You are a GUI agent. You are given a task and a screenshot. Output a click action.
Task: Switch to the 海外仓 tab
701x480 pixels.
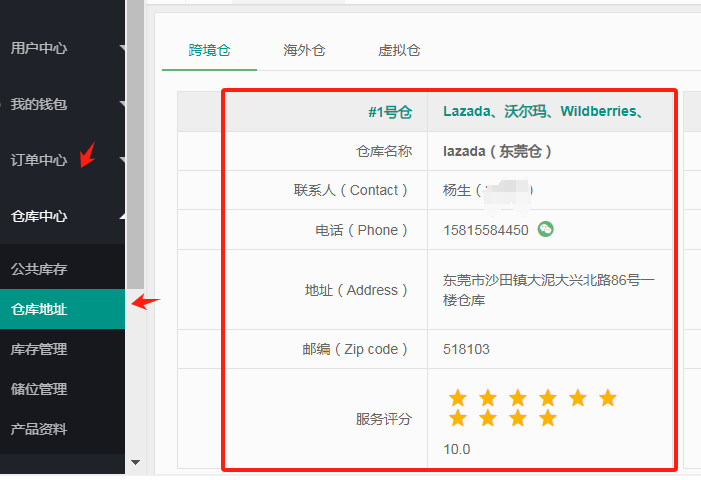[304, 50]
